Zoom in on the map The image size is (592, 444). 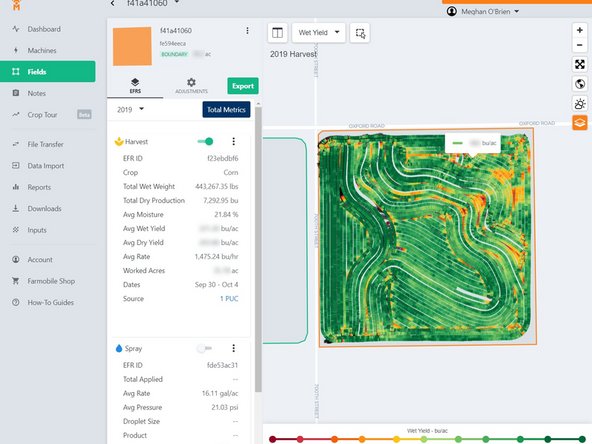580,30
